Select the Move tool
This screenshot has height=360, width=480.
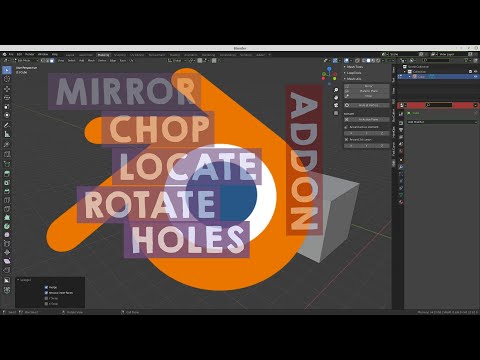(7, 89)
